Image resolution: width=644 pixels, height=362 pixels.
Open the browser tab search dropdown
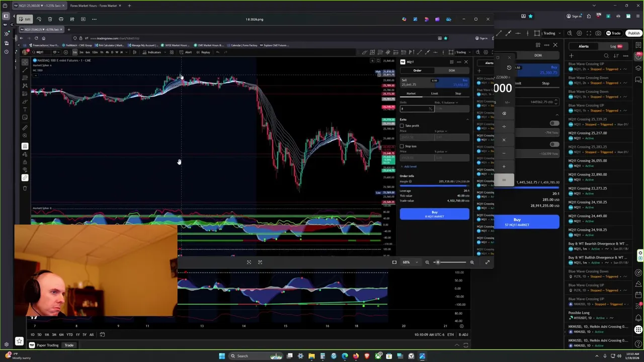[594, 6]
